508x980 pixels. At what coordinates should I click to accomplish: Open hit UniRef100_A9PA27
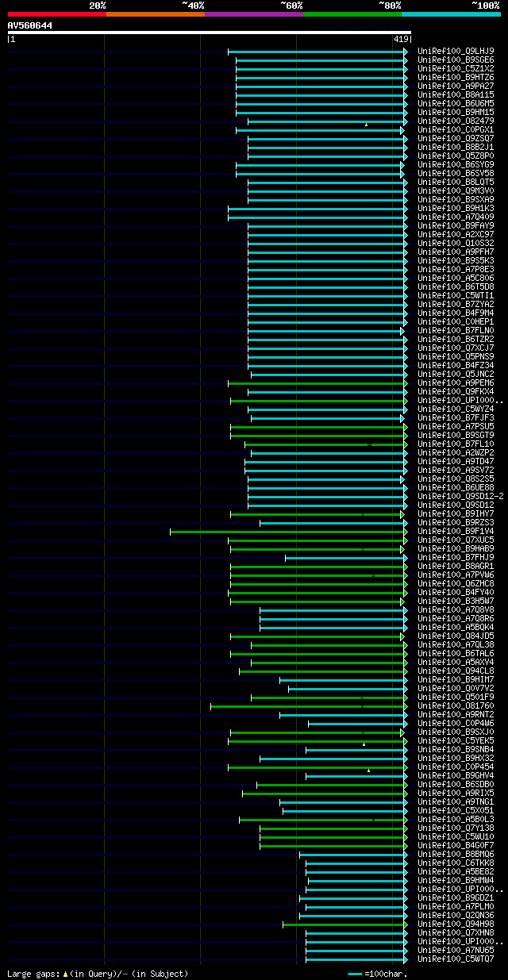click(x=456, y=86)
